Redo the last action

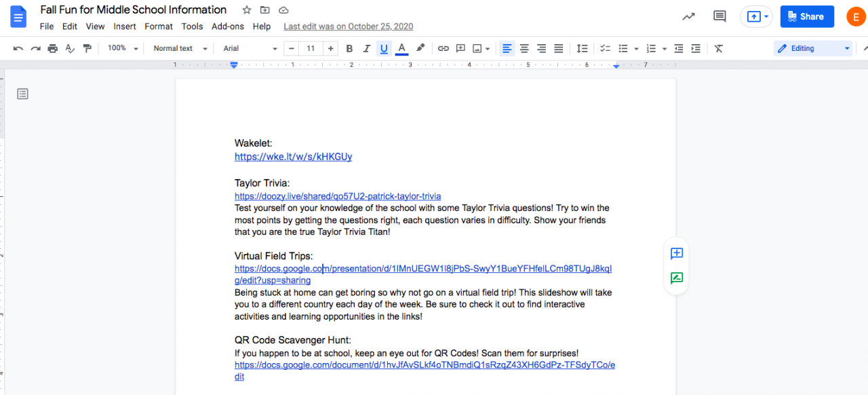point(35,48)
